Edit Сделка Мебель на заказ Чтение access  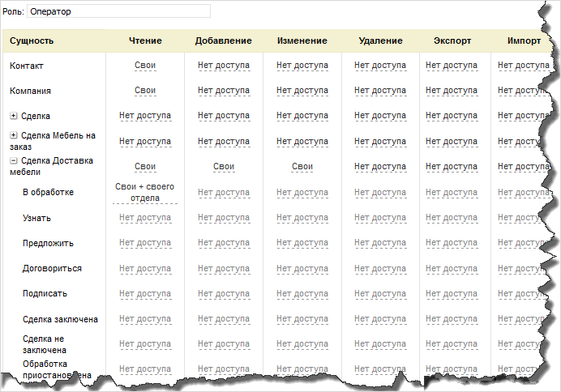coord(145,142)
